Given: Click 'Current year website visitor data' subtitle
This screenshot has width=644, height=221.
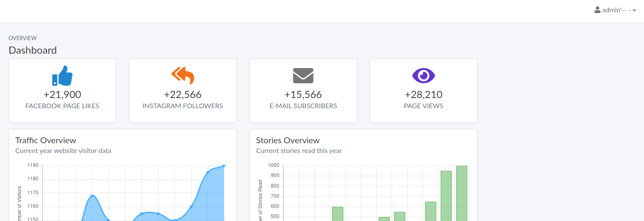Looking at the screenshot, I should (63, 150).
